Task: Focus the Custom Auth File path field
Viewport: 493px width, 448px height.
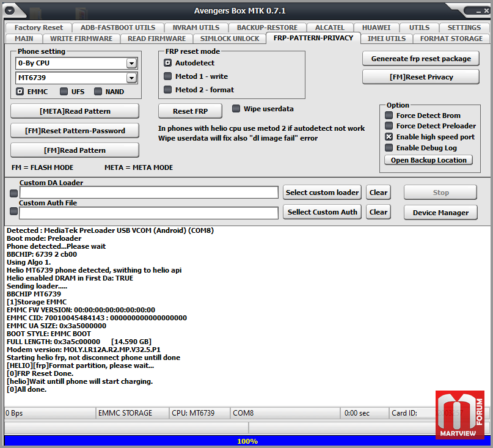Action: [x=149, y=213]
